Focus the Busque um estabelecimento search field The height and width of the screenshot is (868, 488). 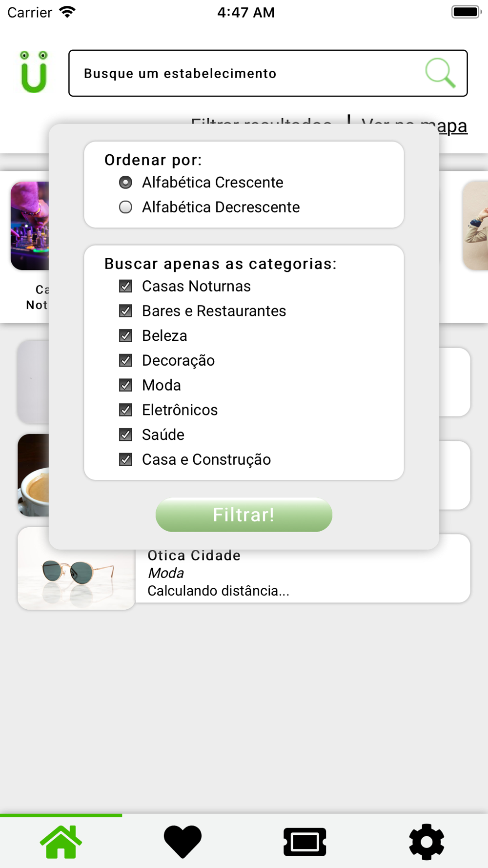coord(268,73)
